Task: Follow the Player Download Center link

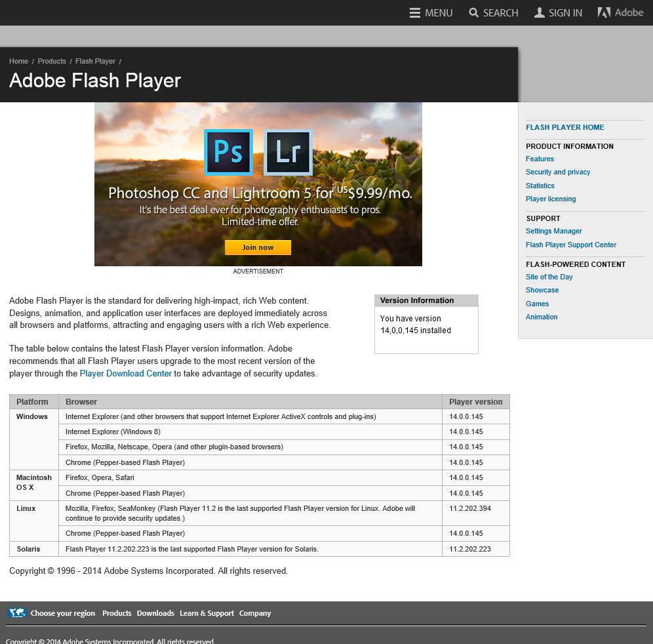Action: click(125, 374)
